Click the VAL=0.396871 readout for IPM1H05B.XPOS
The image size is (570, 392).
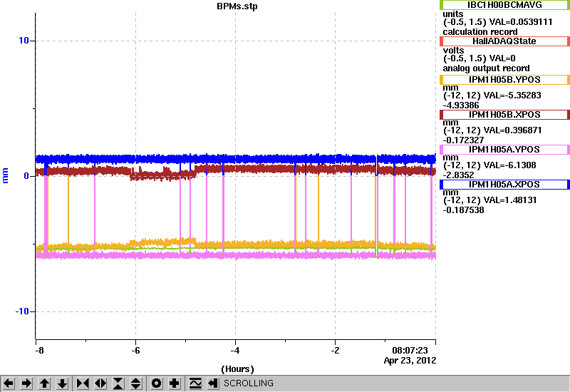[513, 130]
